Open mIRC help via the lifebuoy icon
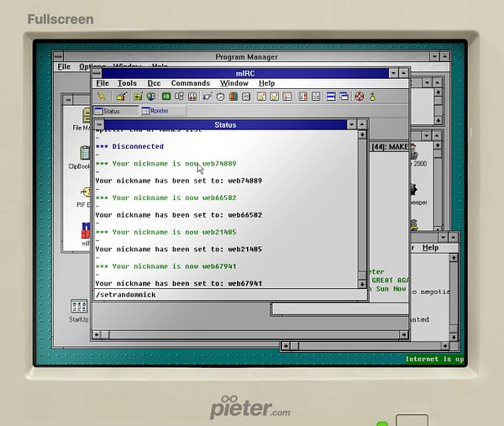Image resolution: width=504 pixels, height=426 pixels. click(x=360, y=97)
